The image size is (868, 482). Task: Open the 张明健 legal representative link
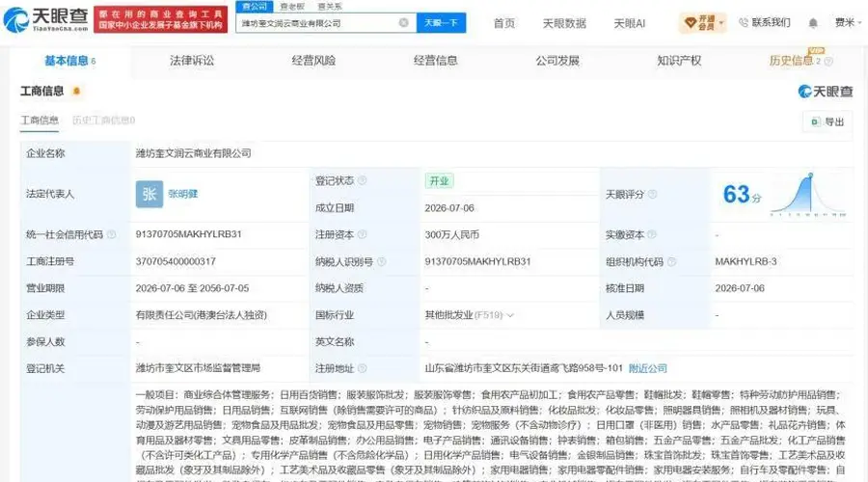click(182, 194)
